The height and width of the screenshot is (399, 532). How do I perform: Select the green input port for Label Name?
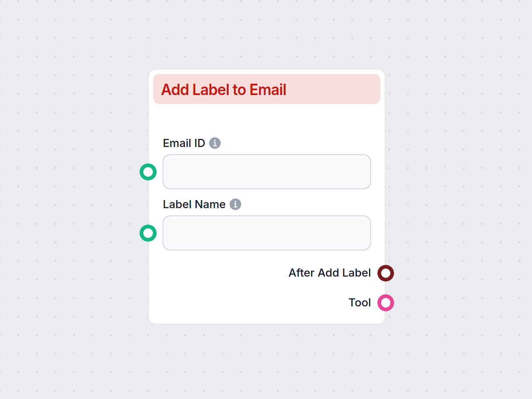(x=148, y=233)
